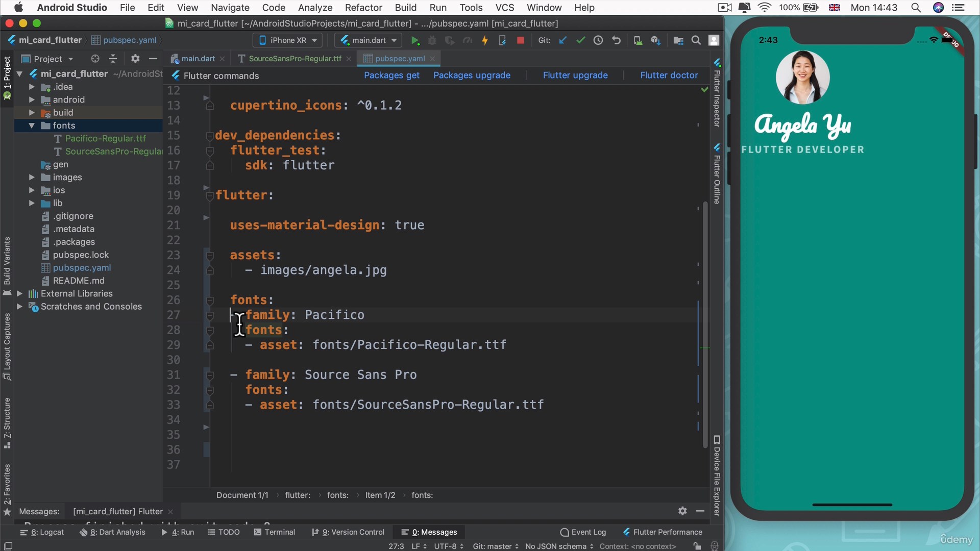
Task: Open Flutter Inspector side panel
Action: pos(717,93)
